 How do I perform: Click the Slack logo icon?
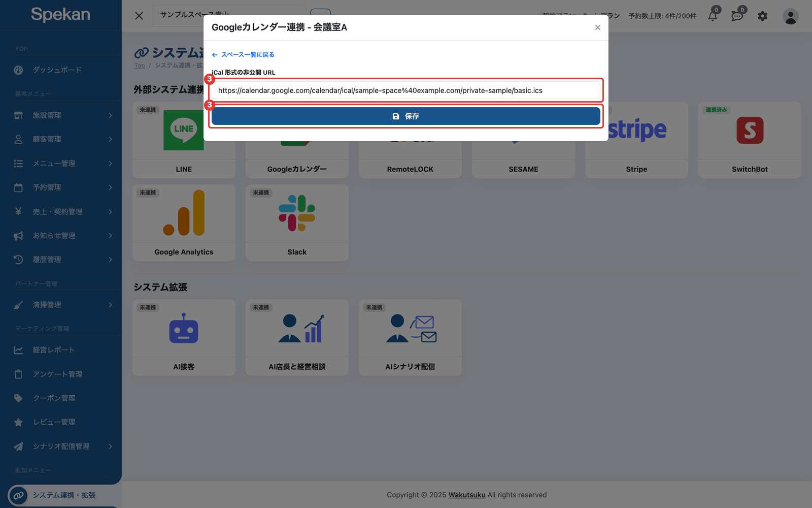297,213
